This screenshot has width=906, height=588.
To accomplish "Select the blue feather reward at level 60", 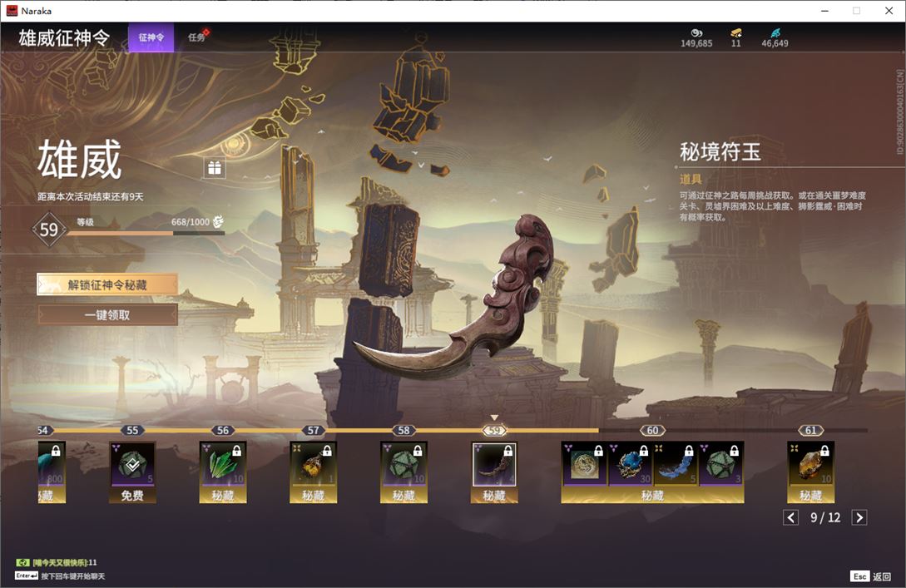I will (676, 464).
